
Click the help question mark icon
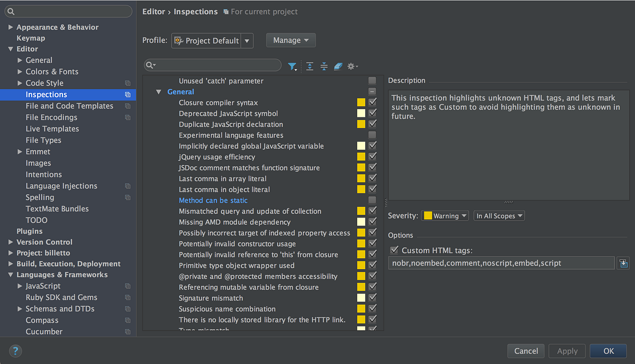coord(15,351)
